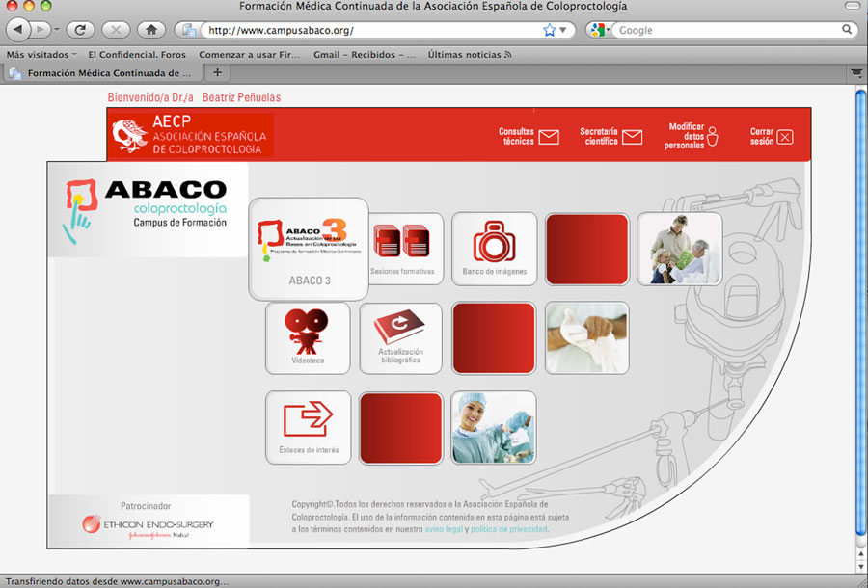Click the vertical page scrollbar thumb
This screenshot has width=868, height=588.
(x=861, y=312)
